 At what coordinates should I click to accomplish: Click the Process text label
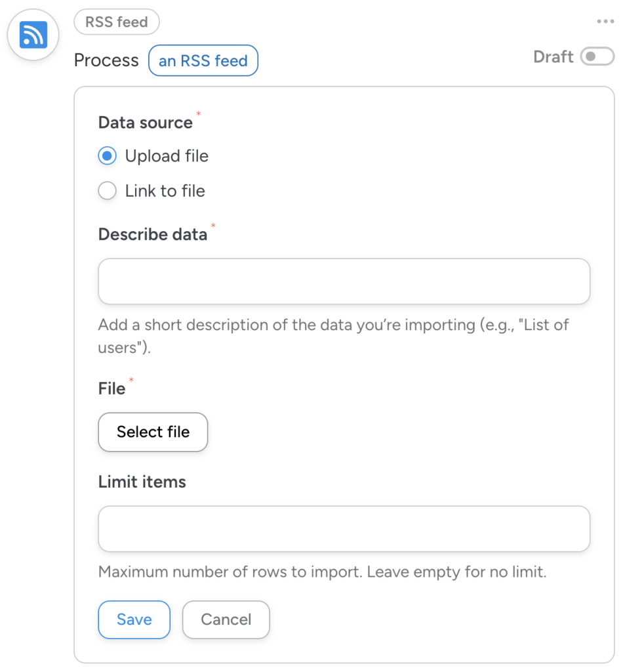[x=106, y=60]
